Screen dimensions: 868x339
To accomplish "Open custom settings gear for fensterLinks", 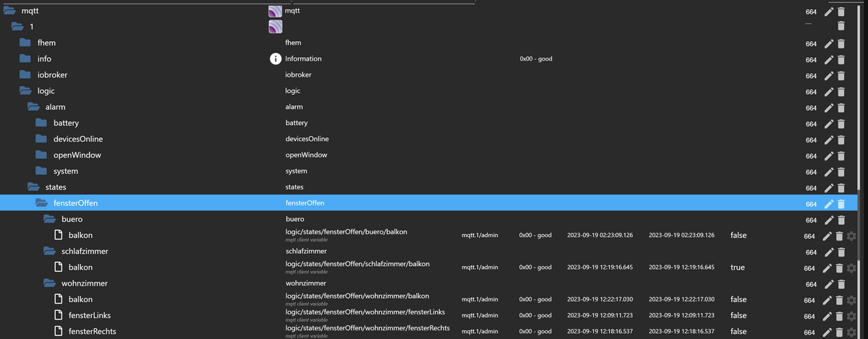I will pyautogui.click(x=851, y=316).
